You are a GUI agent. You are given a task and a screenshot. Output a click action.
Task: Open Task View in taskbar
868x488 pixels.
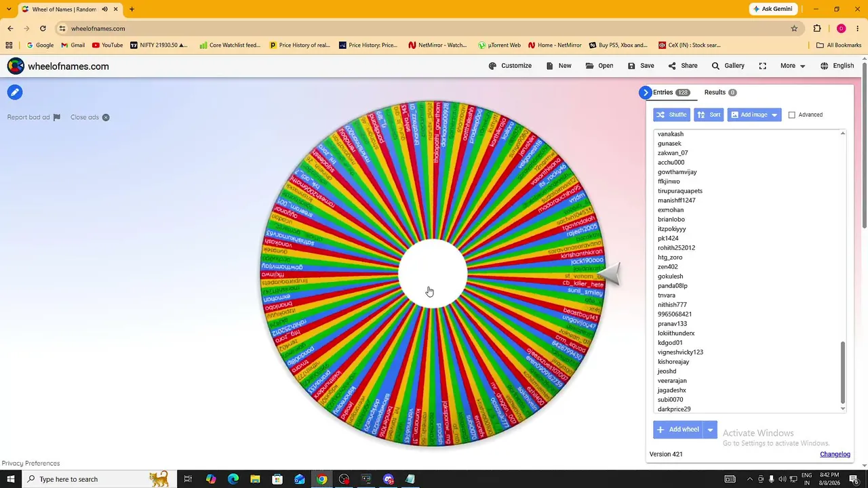tap(189, 479)
